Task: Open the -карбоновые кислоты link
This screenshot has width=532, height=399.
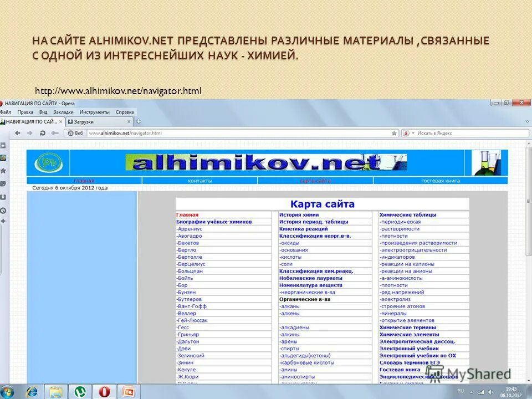Action: [x=306, y=362]
